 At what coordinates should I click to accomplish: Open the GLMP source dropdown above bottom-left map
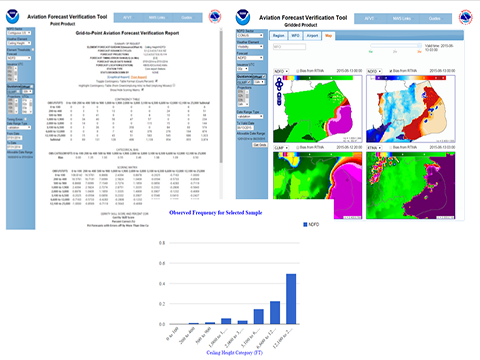281,148
